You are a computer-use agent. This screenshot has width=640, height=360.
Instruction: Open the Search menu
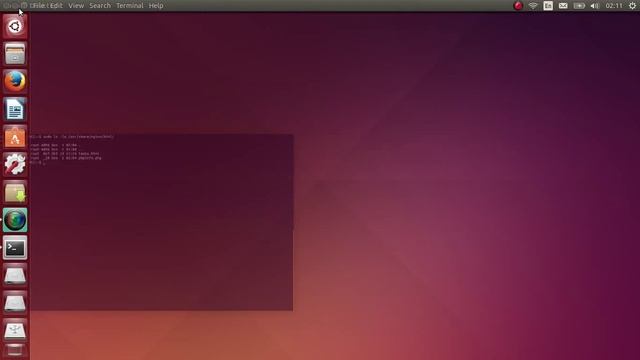(100, 6)
